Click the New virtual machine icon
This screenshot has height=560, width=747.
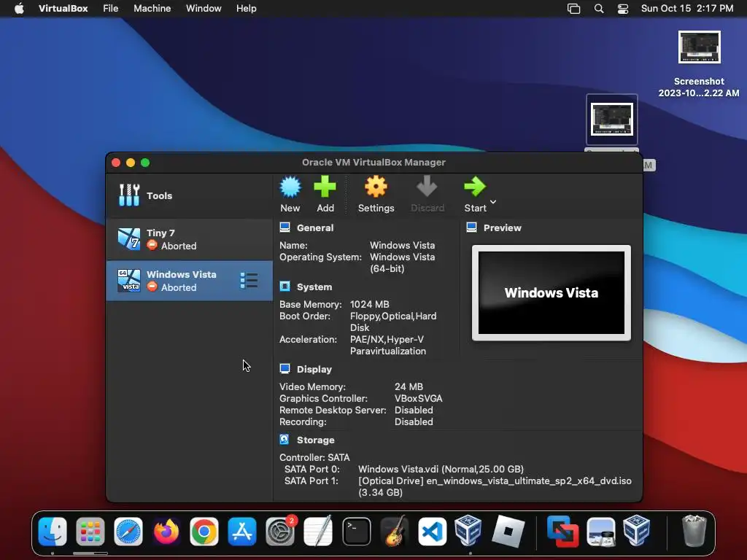290,187
